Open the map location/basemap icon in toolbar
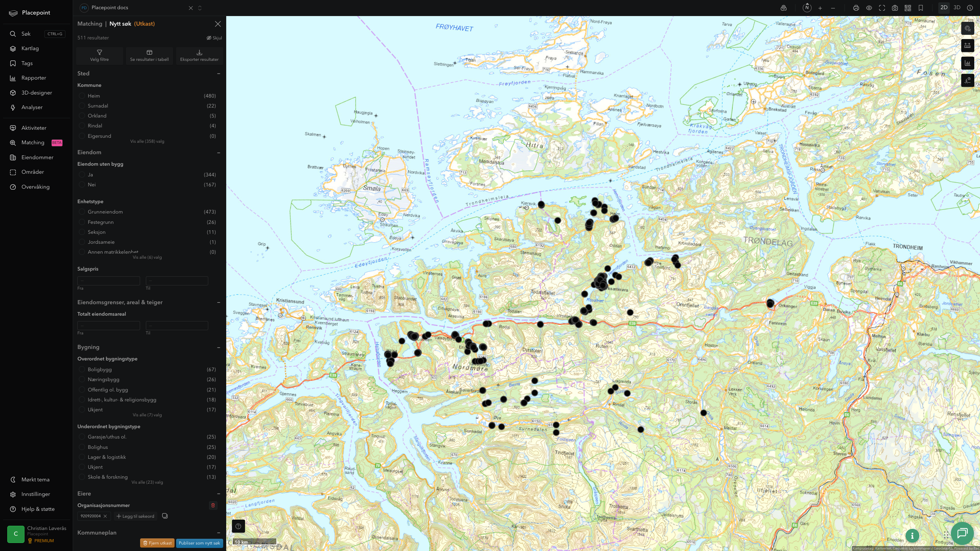This screenshot has width=980, height=551. click(784, 8)
